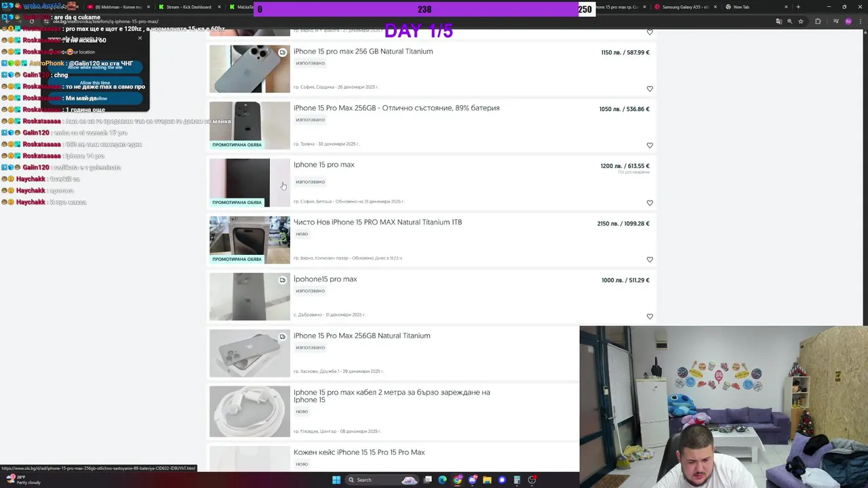Screen dimensions: 868x488
Task: Open the Ipohone15 pro max listing
Action: click(325, 279)
